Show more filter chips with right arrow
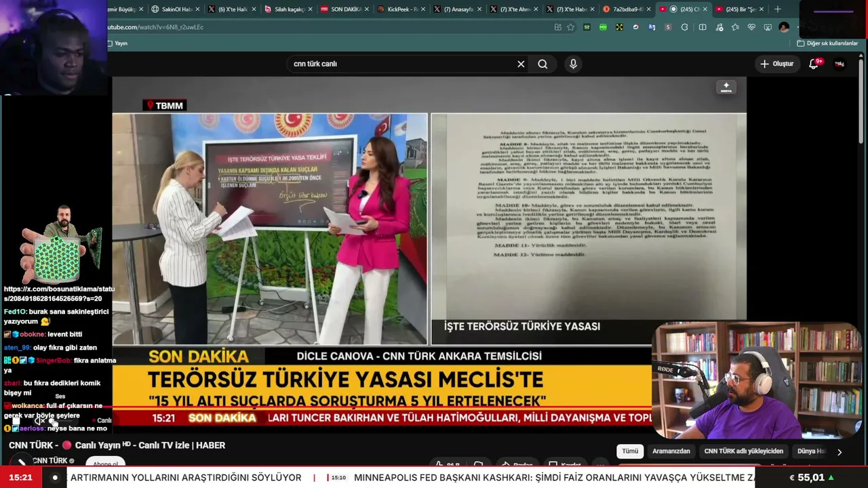 point(840,451)
